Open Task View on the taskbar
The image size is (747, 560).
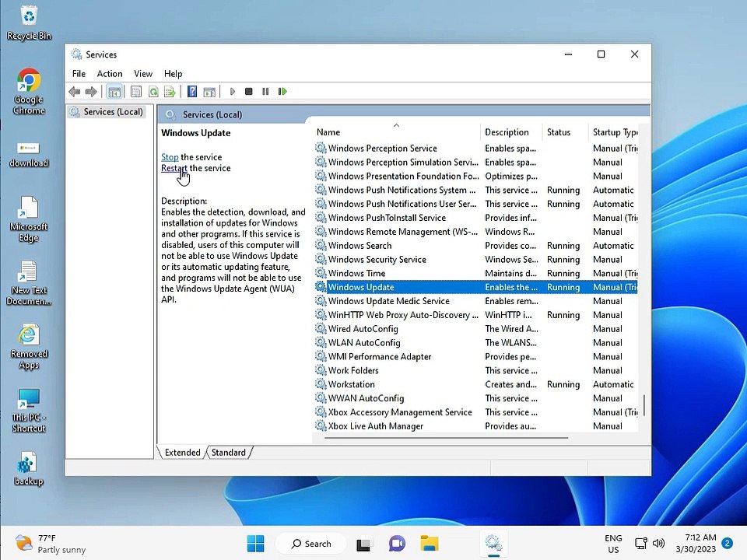tap(364, 544)
